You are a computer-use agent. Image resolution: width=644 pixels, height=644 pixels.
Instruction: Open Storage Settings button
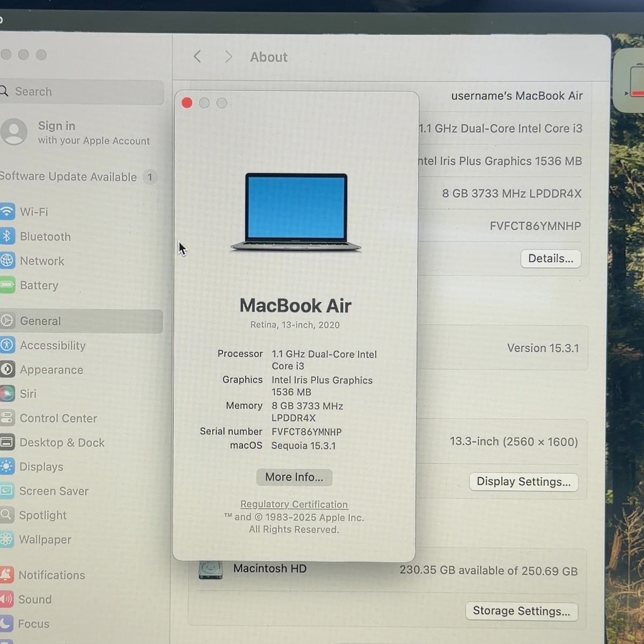click(x=522, y=611)
